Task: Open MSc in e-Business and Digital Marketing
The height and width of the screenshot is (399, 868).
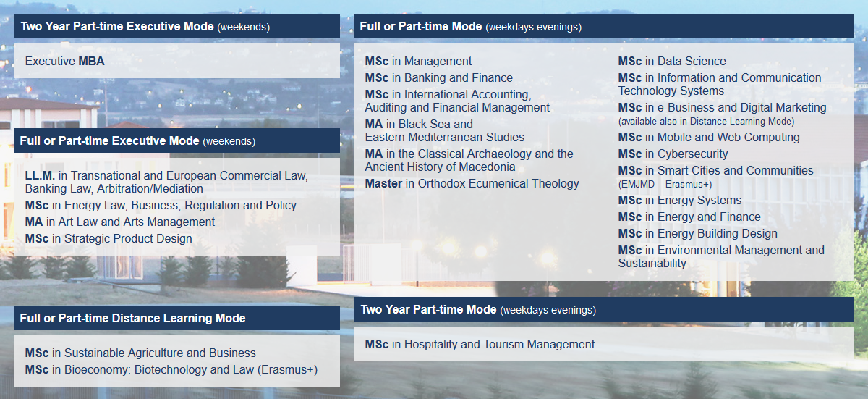Action: (722, 107)
